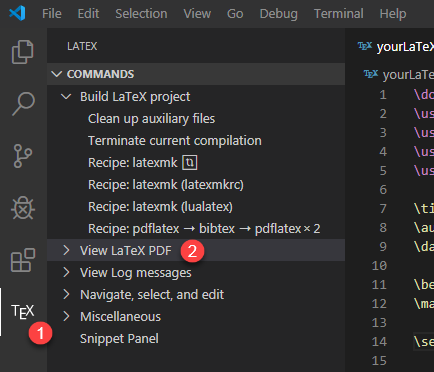This screenshot has height=372, width=434.
Task: Click the VS Code logo icon
Action: click(x=17, y=13)
